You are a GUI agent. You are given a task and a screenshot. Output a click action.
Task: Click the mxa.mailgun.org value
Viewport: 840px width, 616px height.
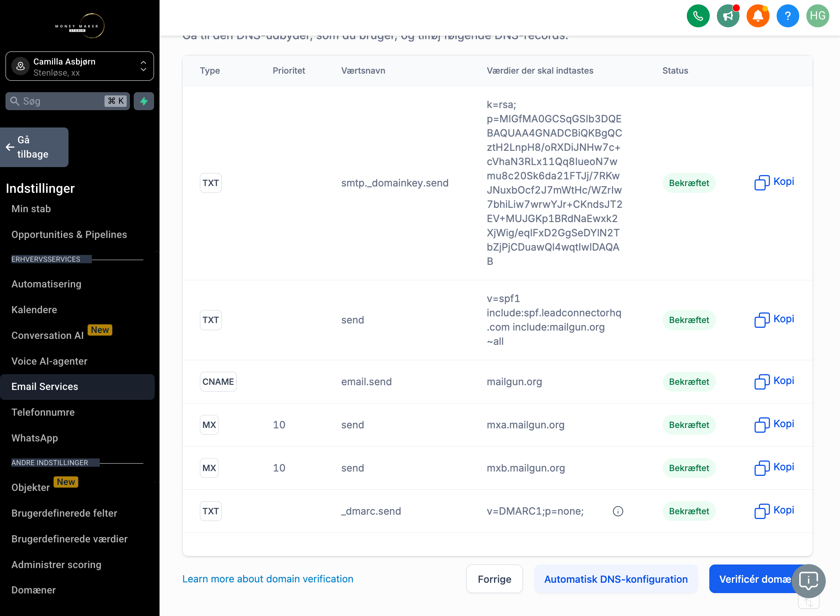[526, 425]
